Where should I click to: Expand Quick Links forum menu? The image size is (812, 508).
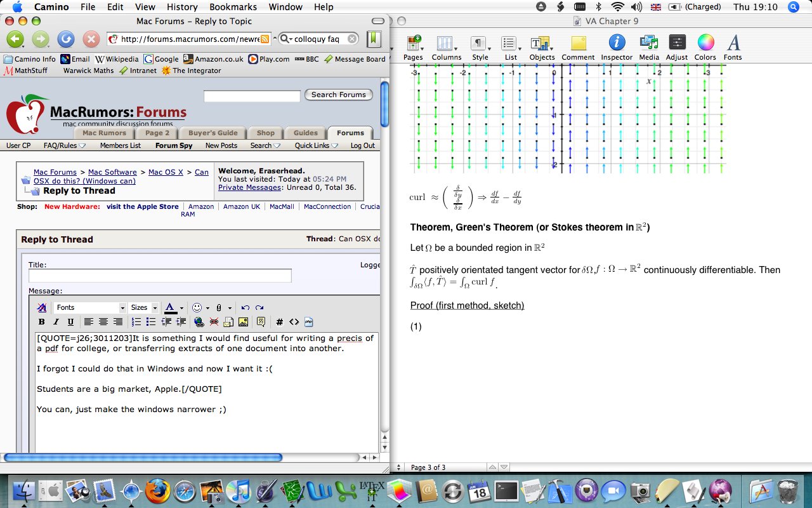pos(316,145)
